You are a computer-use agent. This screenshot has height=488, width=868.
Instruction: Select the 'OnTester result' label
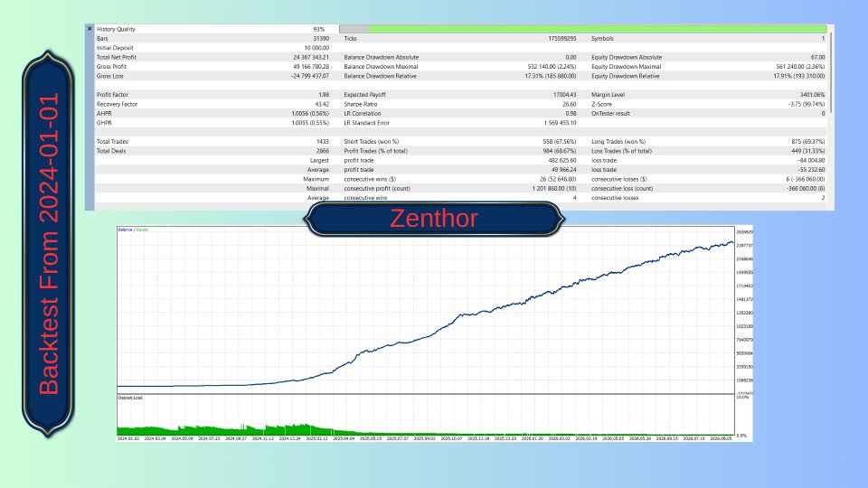pos(610,114)
